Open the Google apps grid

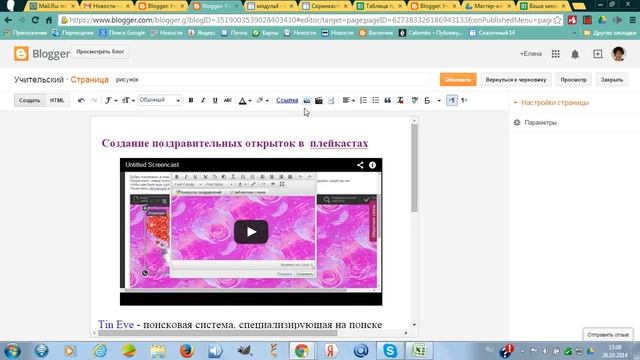pyautogui.click(x=556, y=54)
